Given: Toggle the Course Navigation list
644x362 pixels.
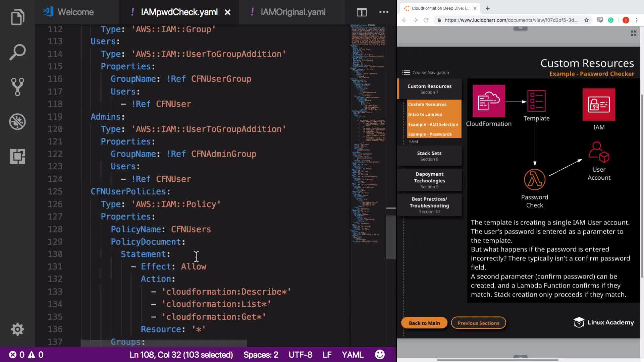Looking at the screenshot, I should (425, 72).
